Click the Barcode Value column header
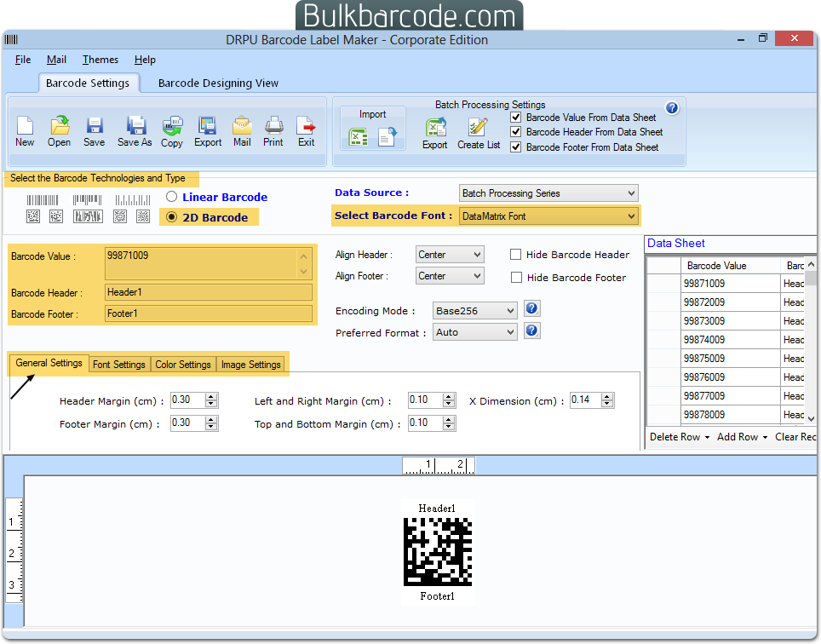This screenshot has height=644, width=821. pos(731,266)
